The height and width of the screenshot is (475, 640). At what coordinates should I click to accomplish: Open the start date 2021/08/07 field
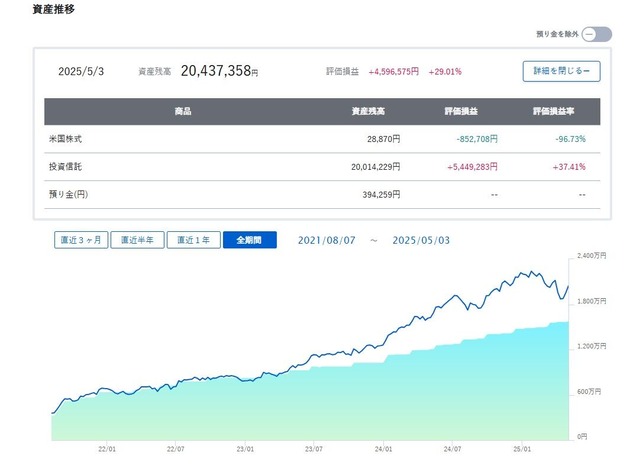[327, 240]
